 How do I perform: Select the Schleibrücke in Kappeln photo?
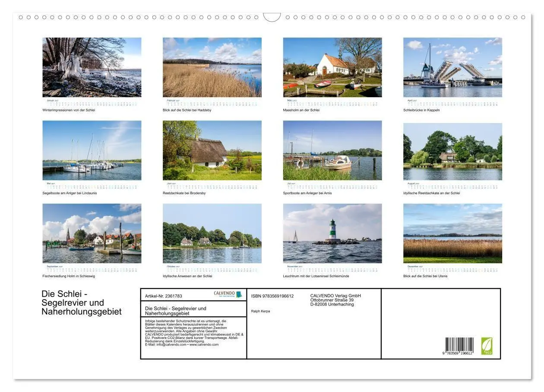pyautogui.click(x=452, y=67)
